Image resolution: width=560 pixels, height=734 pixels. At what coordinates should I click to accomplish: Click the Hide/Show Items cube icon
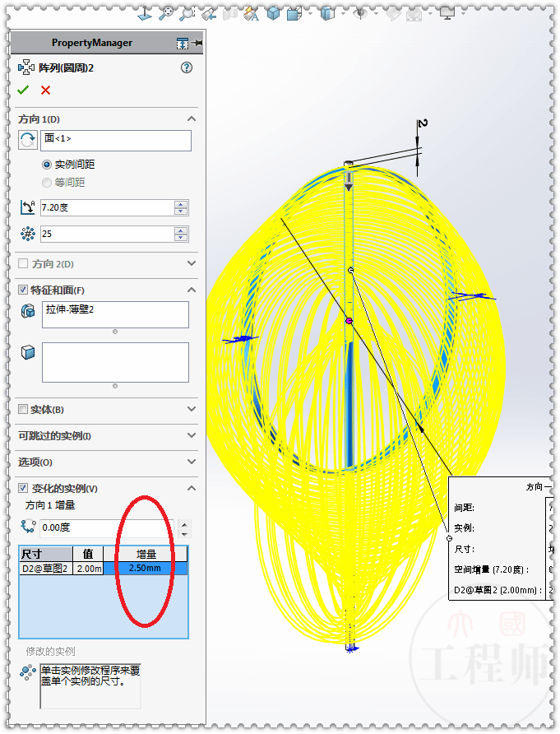327,14
